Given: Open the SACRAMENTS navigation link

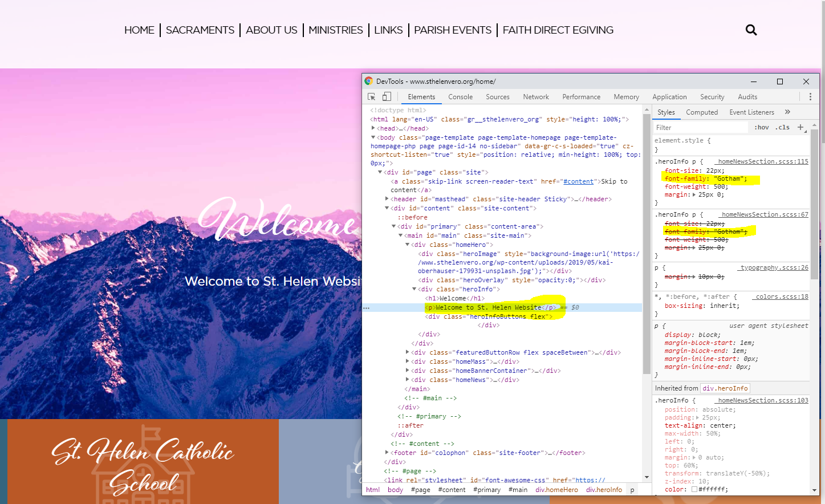Looking at the screenshot, I should tap(200, 30).
